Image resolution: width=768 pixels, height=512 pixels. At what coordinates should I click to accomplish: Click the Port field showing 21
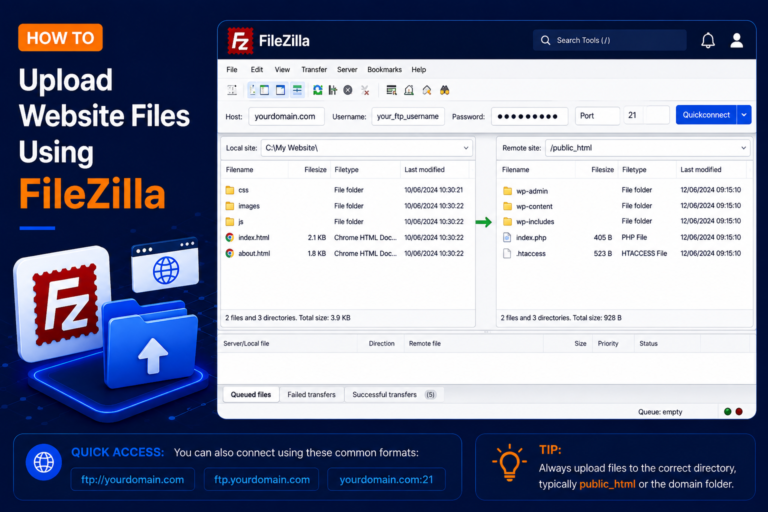pos(646,116)
